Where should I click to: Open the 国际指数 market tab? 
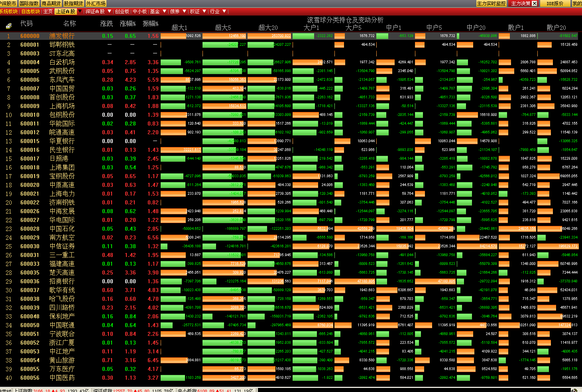point(29,3)
